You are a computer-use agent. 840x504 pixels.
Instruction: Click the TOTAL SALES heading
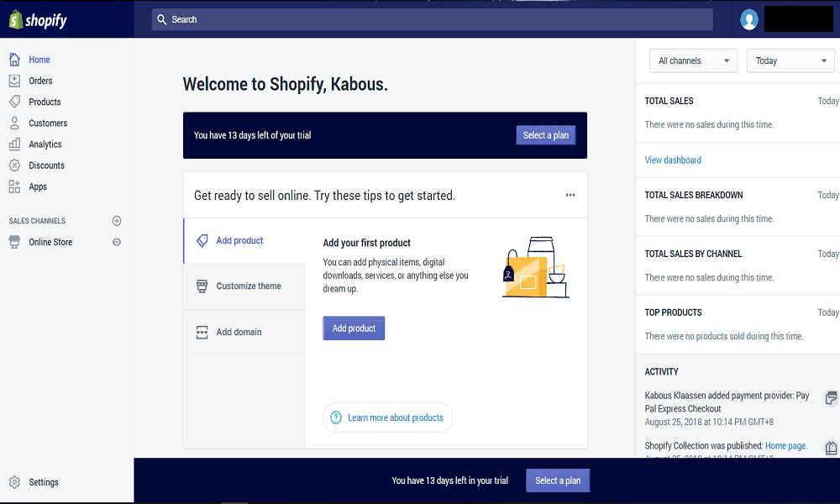[x=669, y=101]
